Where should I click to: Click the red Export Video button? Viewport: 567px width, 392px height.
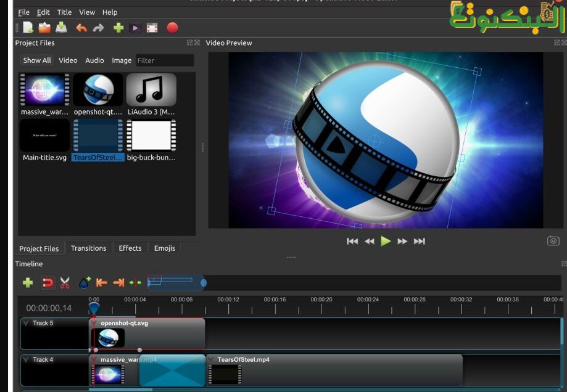[172, 28]
